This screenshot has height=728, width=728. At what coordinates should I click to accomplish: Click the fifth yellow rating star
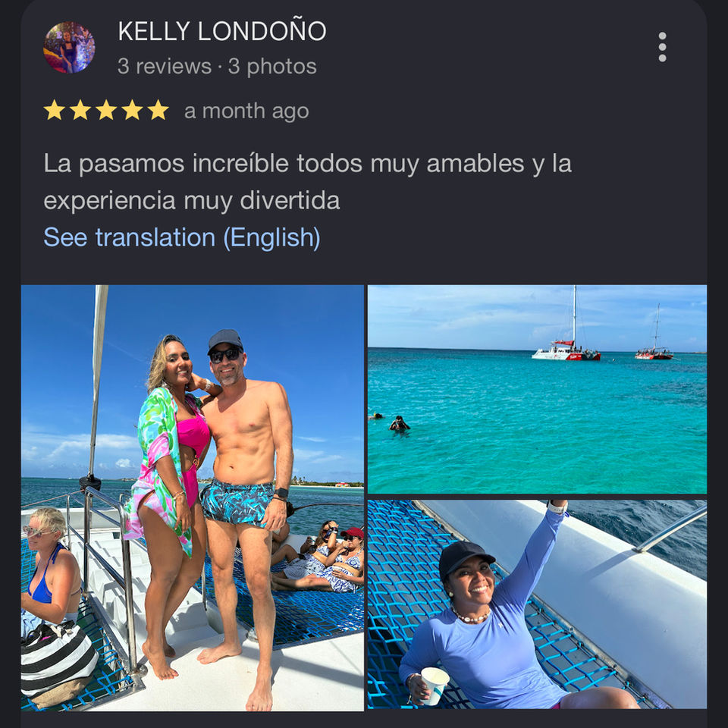click(x=158, y=110)
